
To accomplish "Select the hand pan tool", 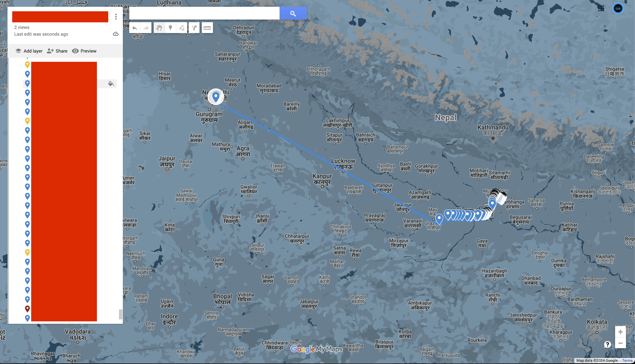I will click(x=159, y=28).
